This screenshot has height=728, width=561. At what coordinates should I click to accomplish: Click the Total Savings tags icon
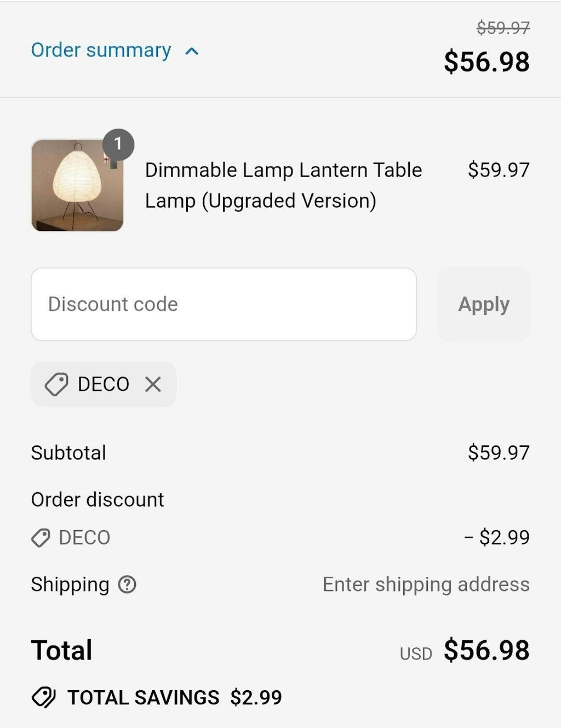44,698
